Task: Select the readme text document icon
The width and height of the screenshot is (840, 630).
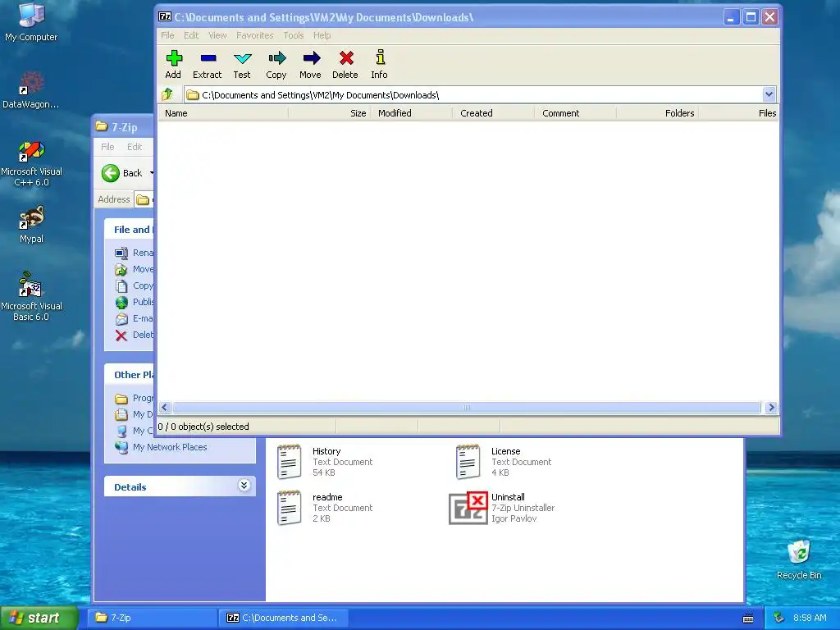Action: click(x=290, y=508)
